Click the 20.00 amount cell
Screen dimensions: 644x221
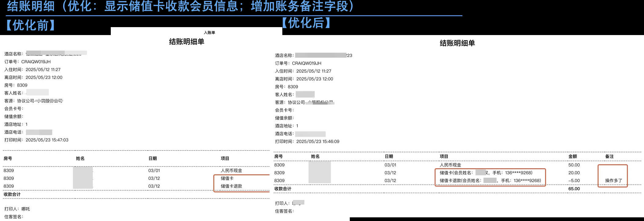[574, 173]
